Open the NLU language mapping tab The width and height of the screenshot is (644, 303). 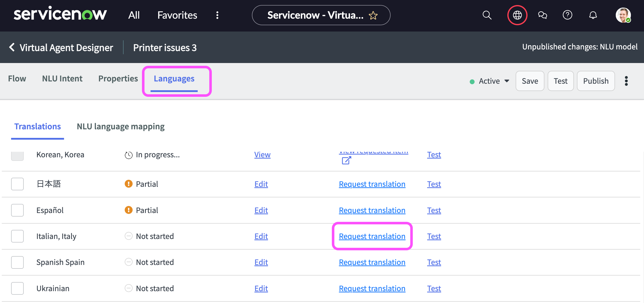click(121, 126)
